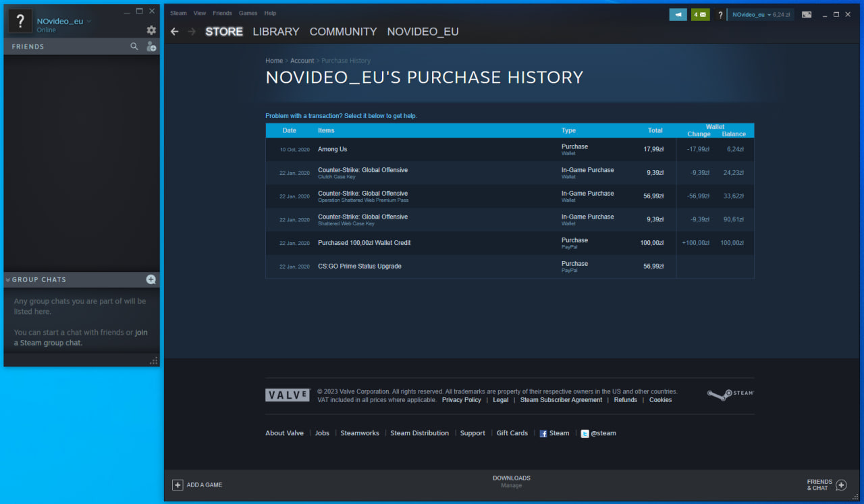864x504 pixels.
Task: Open the Games menu
Action: coord(248,13)
